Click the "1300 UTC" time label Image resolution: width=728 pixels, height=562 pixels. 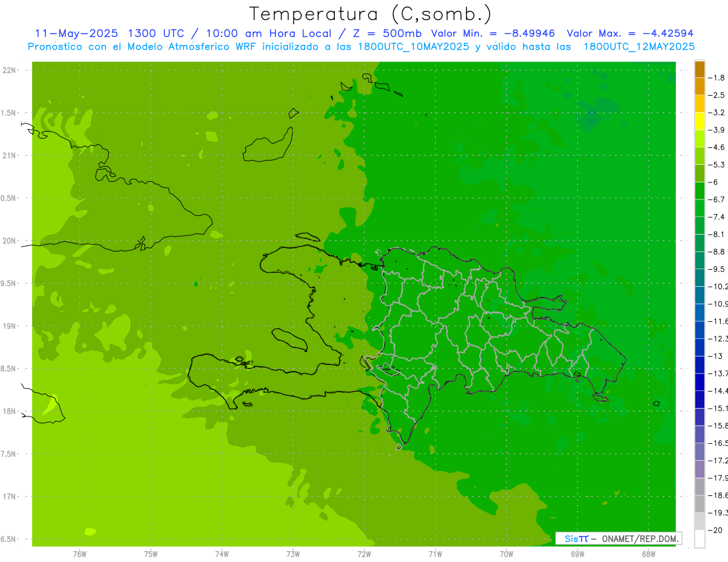pos(156,33)
